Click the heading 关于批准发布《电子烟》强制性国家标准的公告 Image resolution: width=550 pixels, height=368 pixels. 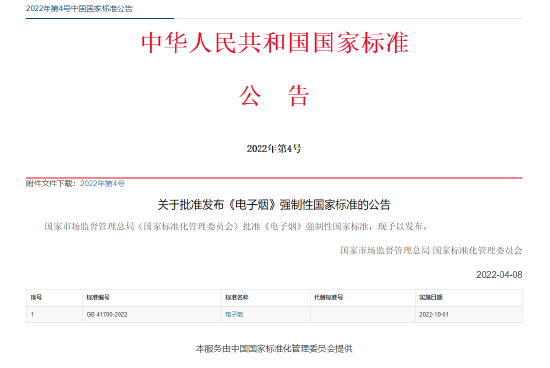click(x=274, y=205)
